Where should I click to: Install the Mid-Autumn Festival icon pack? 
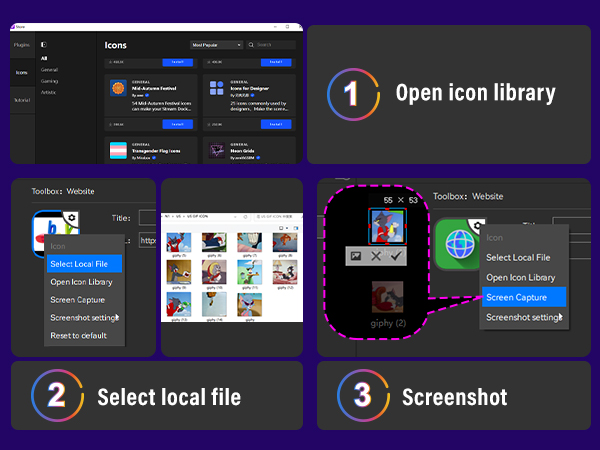coord(176,124)
